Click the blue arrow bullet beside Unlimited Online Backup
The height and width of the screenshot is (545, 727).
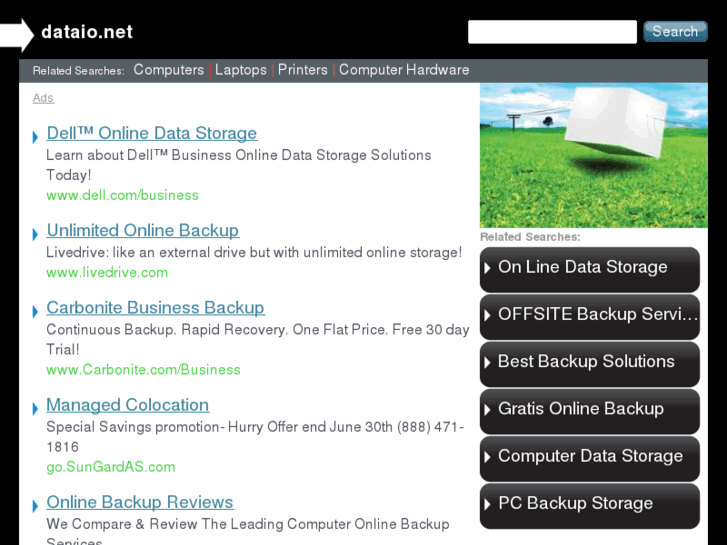[x=35, y=235]
